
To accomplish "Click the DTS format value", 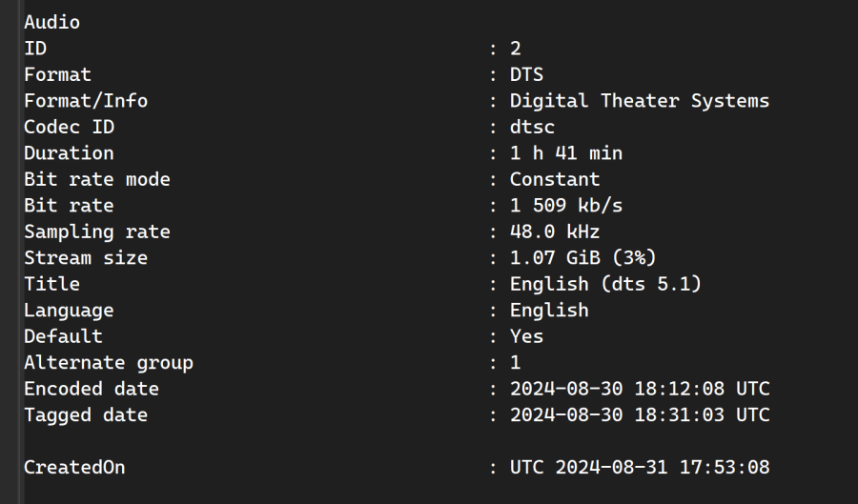I will point(526,74).
